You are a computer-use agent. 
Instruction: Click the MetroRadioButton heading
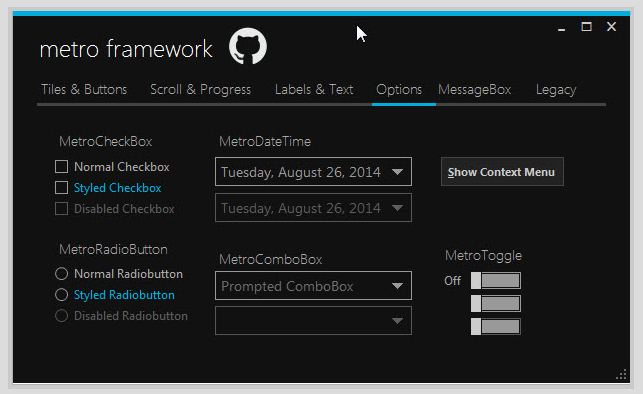(113, 249)
